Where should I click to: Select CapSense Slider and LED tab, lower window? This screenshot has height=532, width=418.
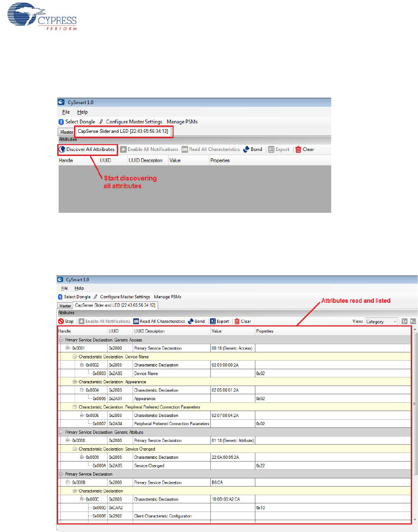click(115, 306)
